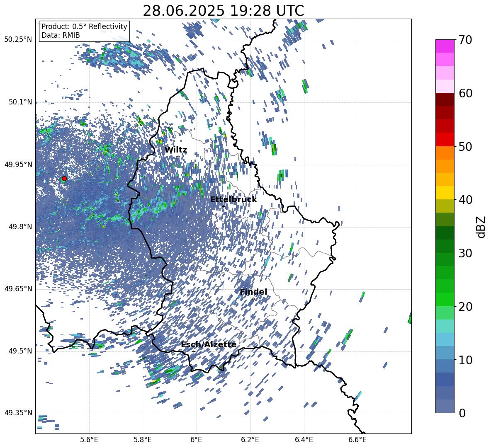Click the dark red swatch below 60
Viewport: 491px width, 448px height.
pos(445,99)
